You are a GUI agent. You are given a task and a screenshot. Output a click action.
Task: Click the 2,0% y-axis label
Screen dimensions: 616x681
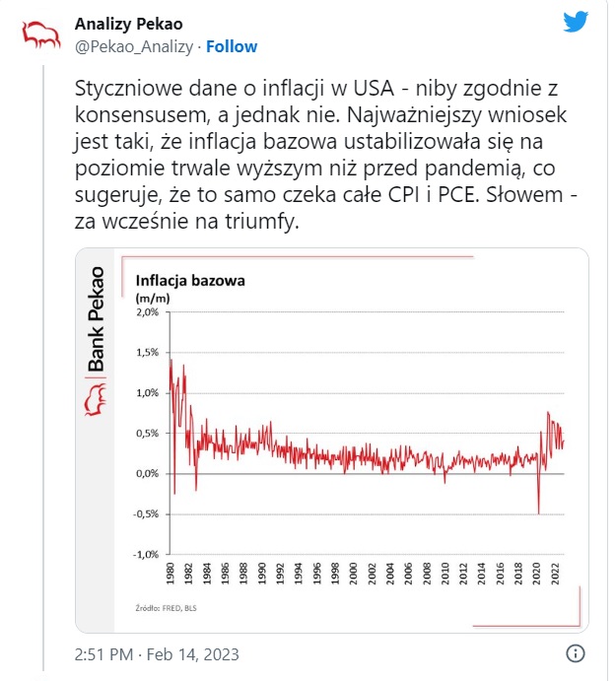pyautogui.click(x=146, y=312)
